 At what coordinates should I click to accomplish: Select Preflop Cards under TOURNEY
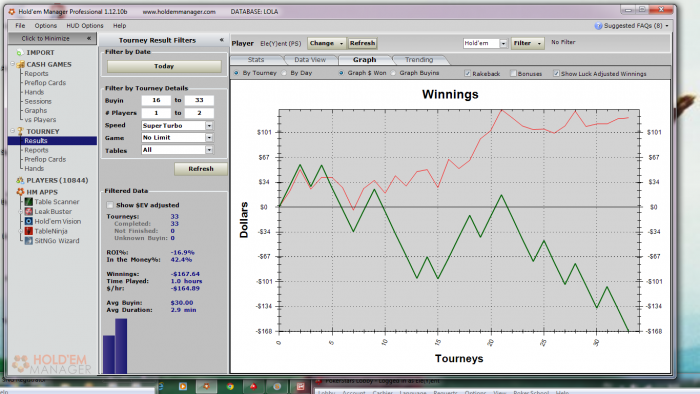pos(45,159)
